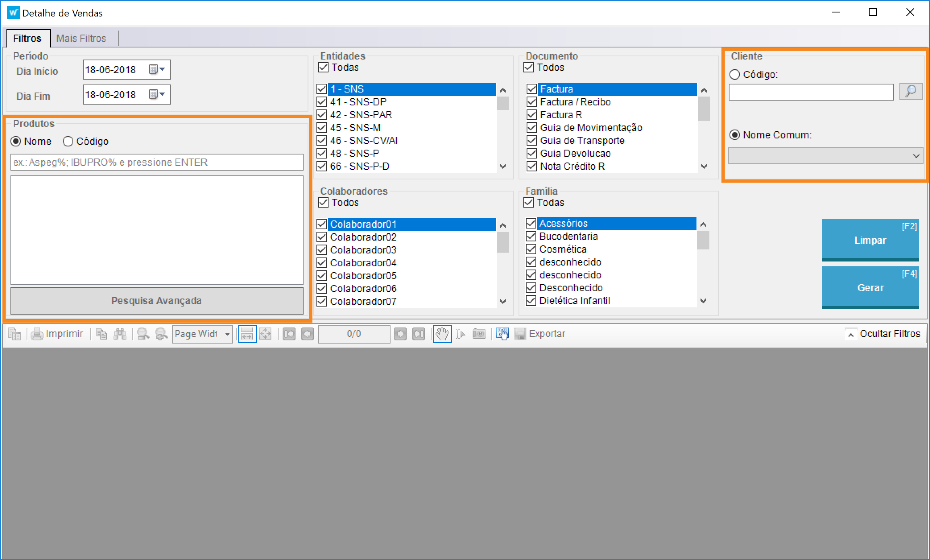The image size is (930, 560).
Task: Click the fit whole page icon
Action: pos(265,334)
